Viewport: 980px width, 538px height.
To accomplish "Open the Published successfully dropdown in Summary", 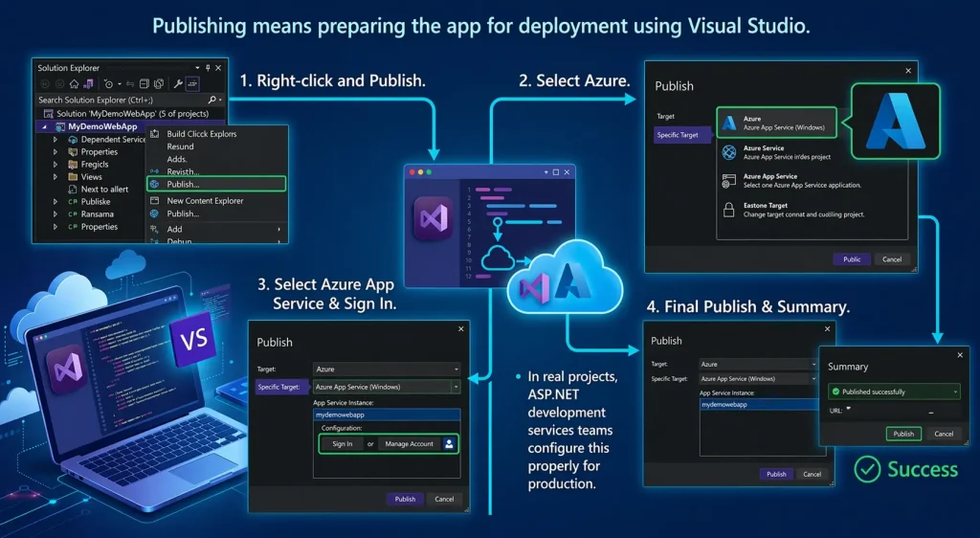I will point(955,392).
